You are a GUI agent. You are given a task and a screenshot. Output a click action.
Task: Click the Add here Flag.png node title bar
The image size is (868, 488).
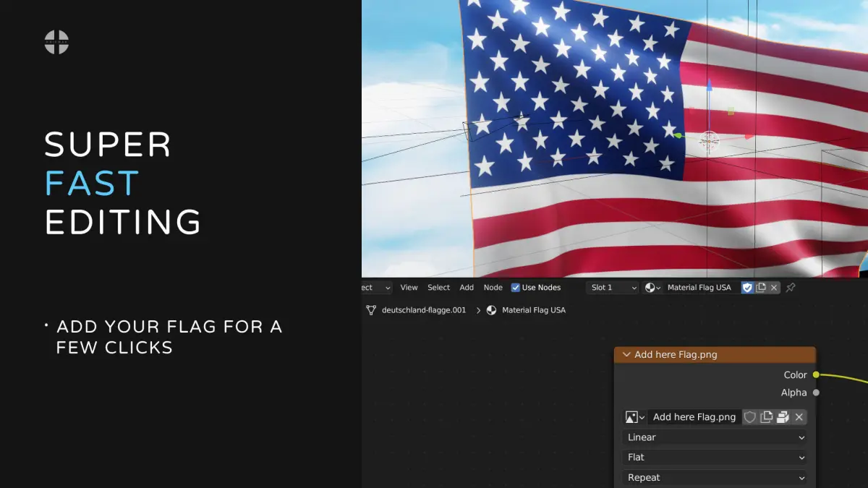pyautogui.click(x=715, y=355)
